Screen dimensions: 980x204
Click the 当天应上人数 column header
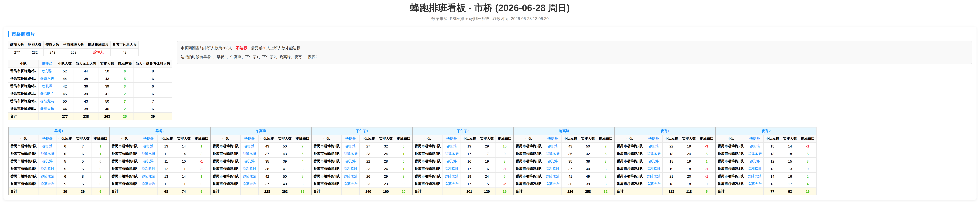coord(86,64)
